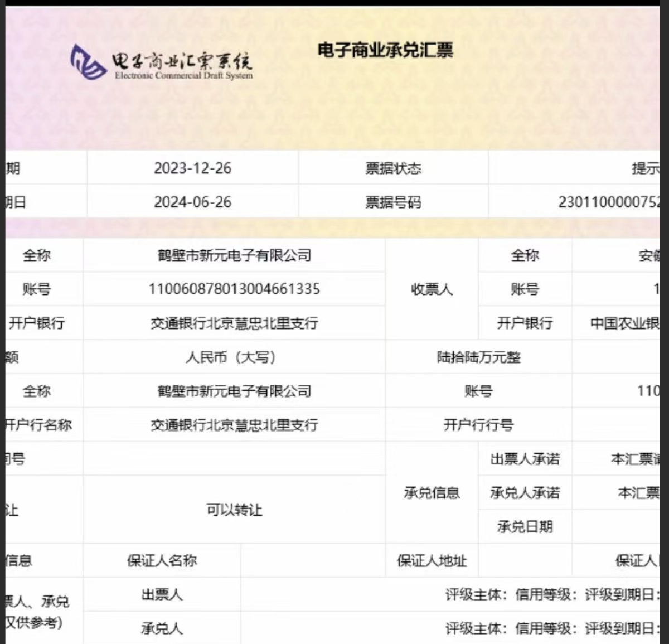This screenshot has width=669, height=644.
Task: Click the 人民币（大写）label
Action: click(x=231, y=357)
